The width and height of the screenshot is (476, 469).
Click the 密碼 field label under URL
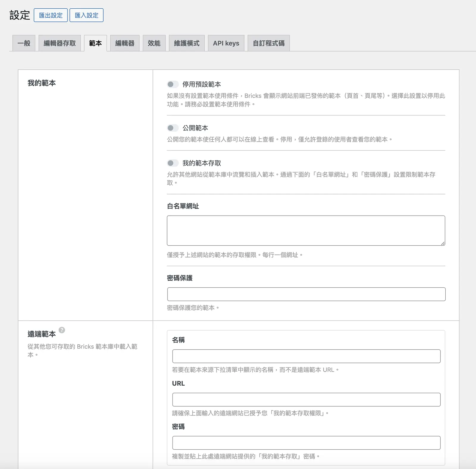pos(178,427)
